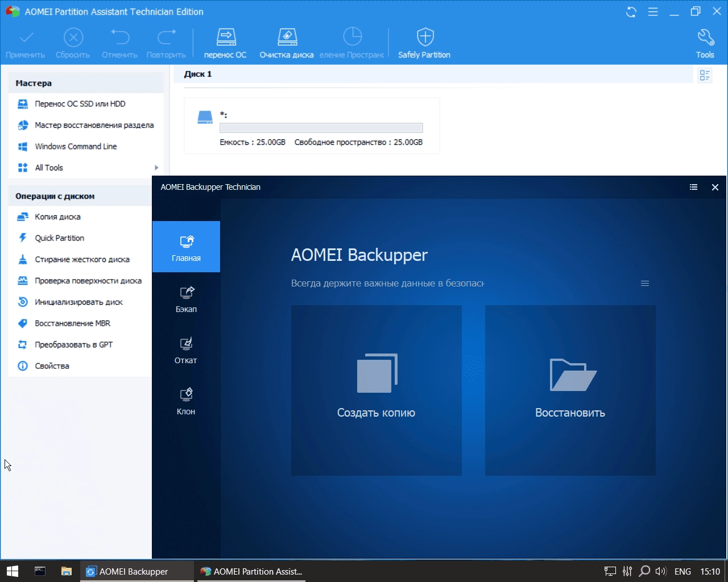This screenshot has height=582, width=728.
Task: Switch to Бэкап tab in Backupper
Action: click(x=186, y=298)
